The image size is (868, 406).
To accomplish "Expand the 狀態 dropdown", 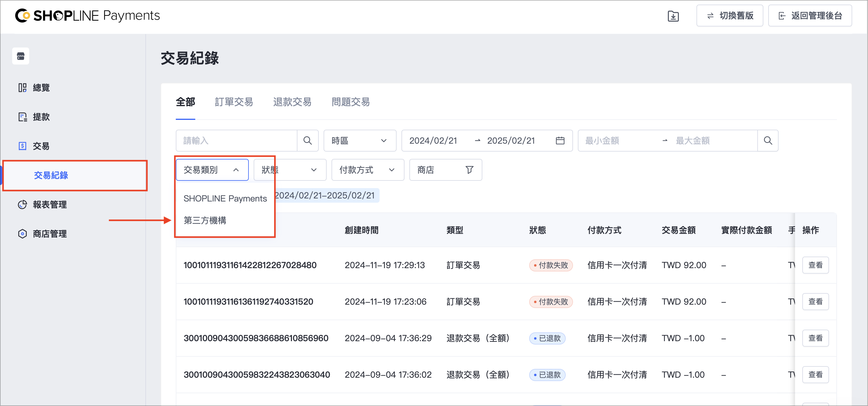I will [290, 170].
